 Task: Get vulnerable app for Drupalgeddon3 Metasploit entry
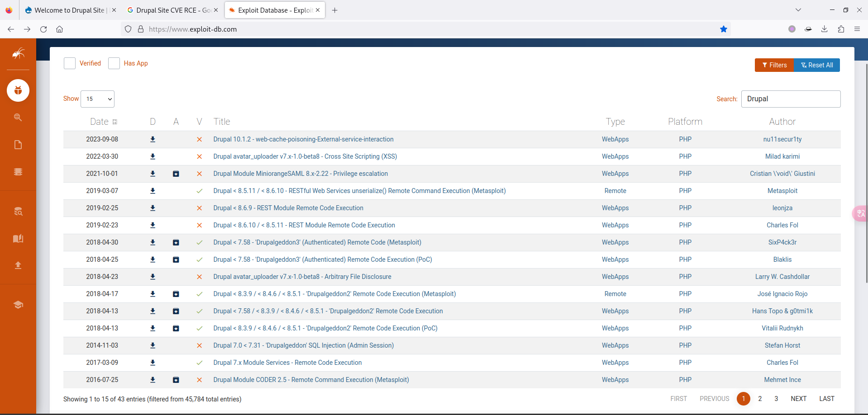point(176,242)
